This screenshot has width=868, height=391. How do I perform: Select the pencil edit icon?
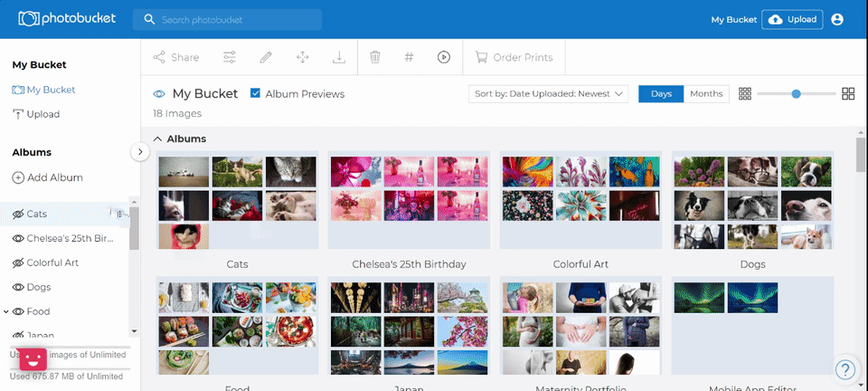(266, 57)
